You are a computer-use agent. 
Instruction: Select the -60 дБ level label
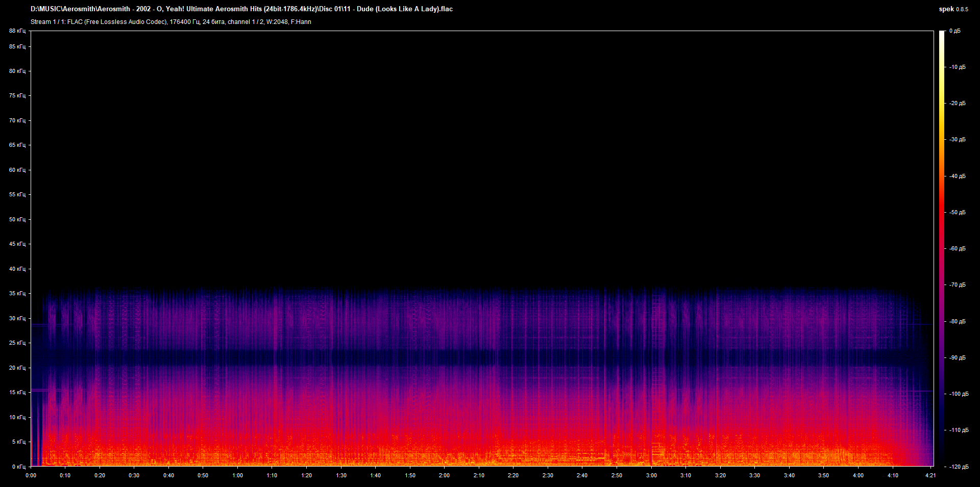(957, 249)
